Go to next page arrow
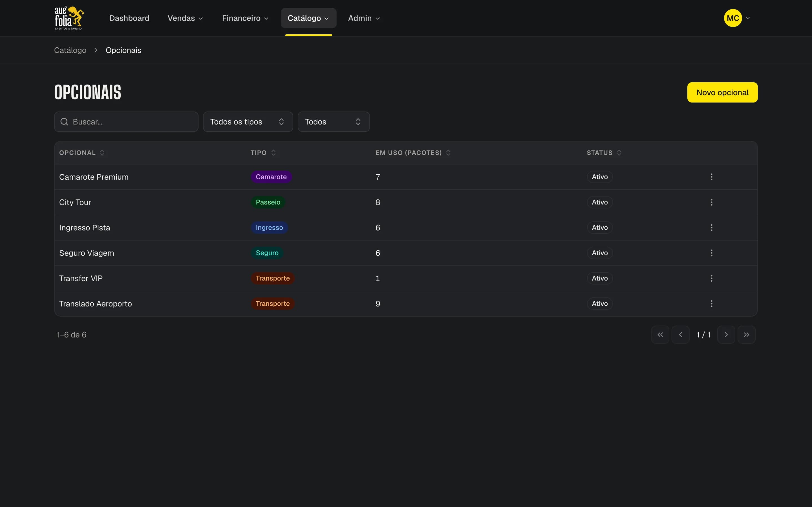Screen dimensions: 812x507 pyautogui.click(x=726, y=335)
